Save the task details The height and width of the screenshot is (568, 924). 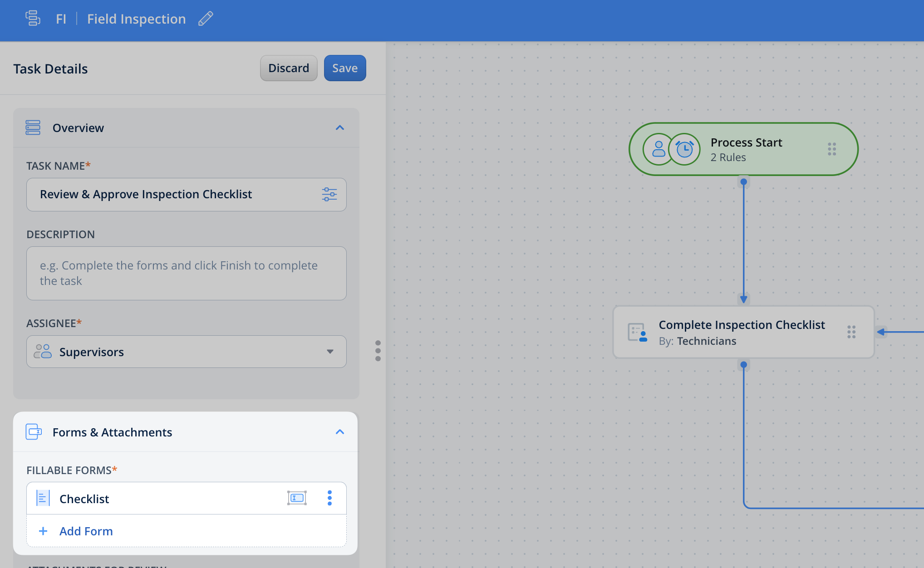(x=344, y=68)
